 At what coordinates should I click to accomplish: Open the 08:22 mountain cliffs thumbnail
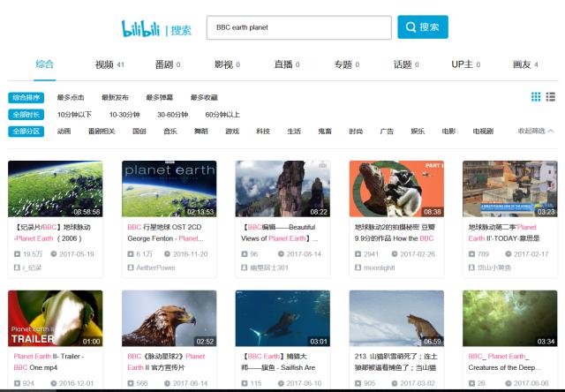click(x=282, y=189)
